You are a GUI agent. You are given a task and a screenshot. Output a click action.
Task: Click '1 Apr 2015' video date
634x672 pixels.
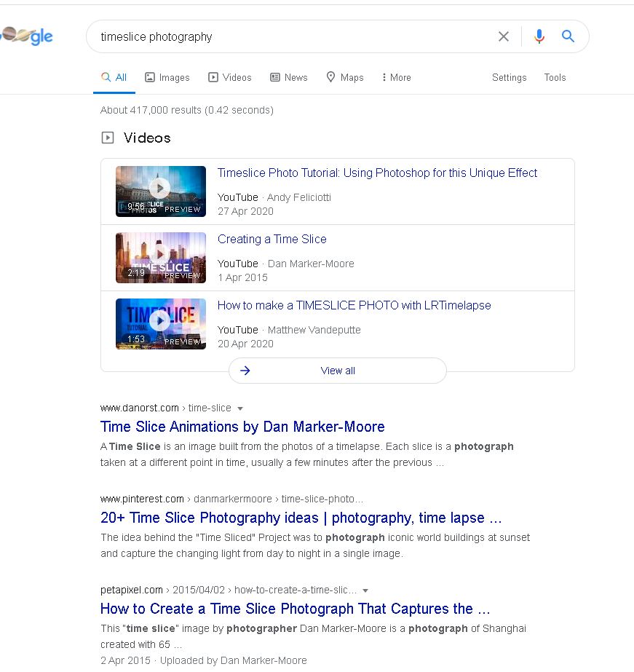[x=242, y=277]
